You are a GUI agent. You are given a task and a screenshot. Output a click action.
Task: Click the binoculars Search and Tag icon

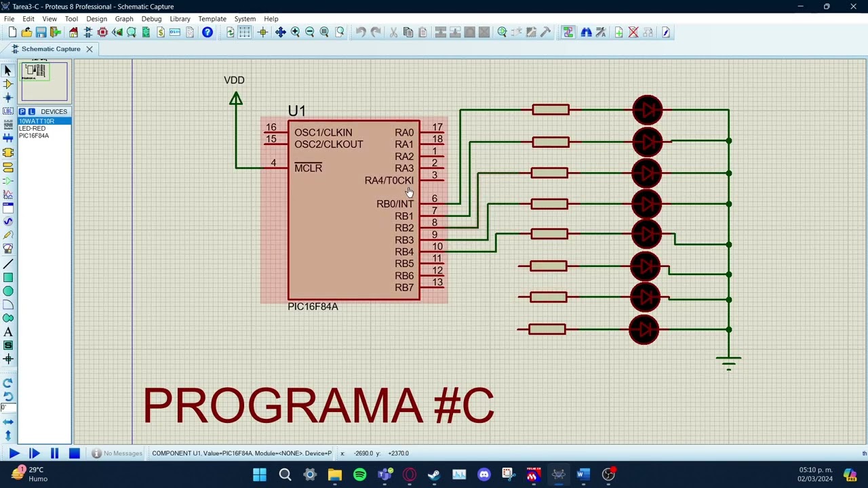586,33
